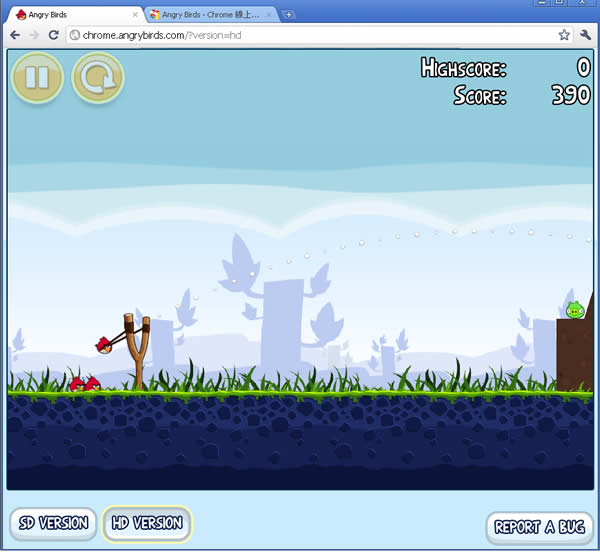This screenshot has width=600, height=552.
Task: Click the score value 390
Action: (x=571, y=95)
